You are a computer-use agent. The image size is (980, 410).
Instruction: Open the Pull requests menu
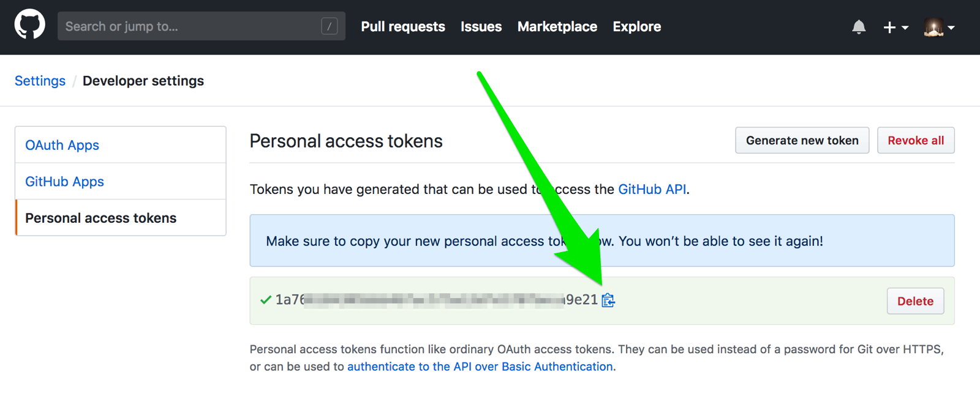pos(402,26)
